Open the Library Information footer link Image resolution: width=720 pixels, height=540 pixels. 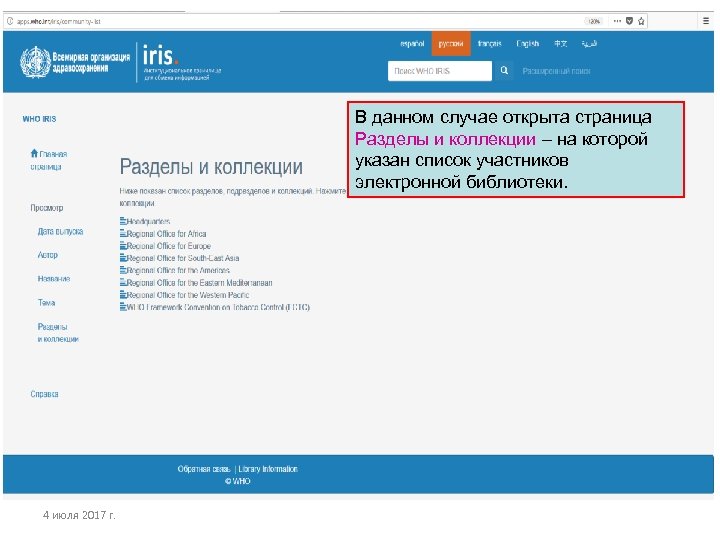tap(268, 469)
